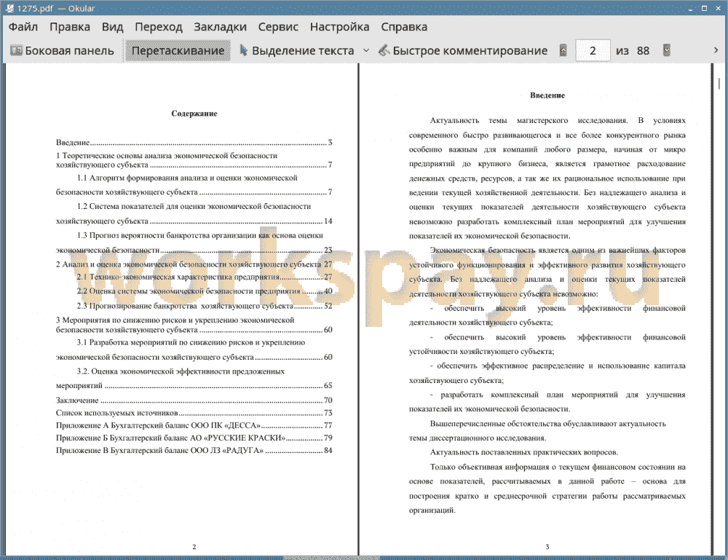Open the Правка menu
Viewport: 728px width, 560px height.
70,27
